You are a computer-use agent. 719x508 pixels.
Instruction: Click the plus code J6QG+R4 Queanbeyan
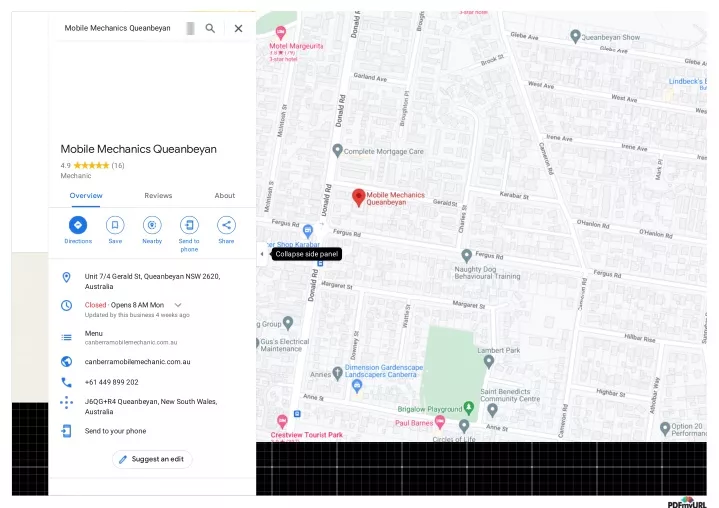point(151,407)
